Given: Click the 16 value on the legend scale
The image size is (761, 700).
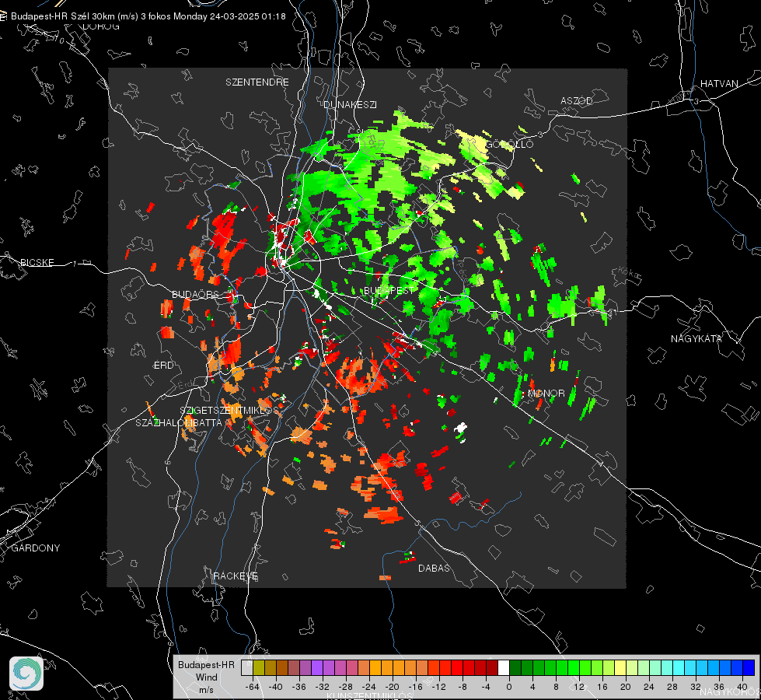Looking at the screenshot, I should (x=602, y=687).
